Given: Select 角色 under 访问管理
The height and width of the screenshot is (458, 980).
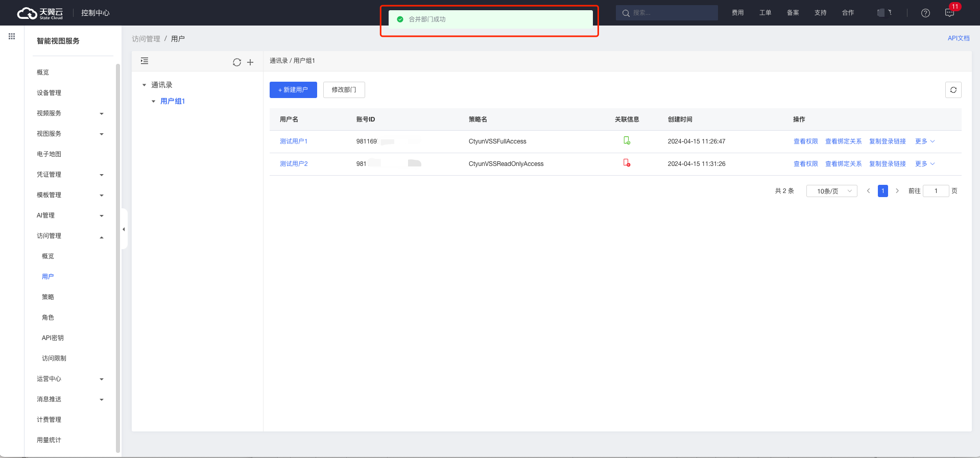Looking at the screenshot, I should tap(48, 318).
